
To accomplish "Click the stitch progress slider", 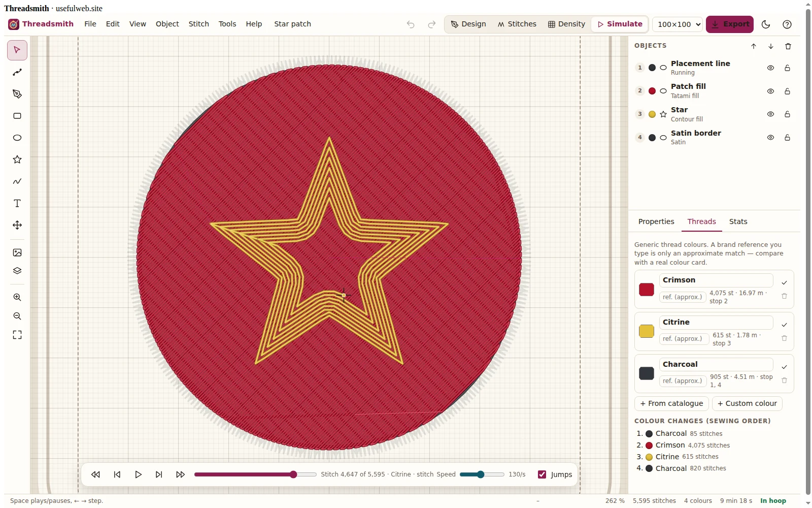I will coord(255,474).
